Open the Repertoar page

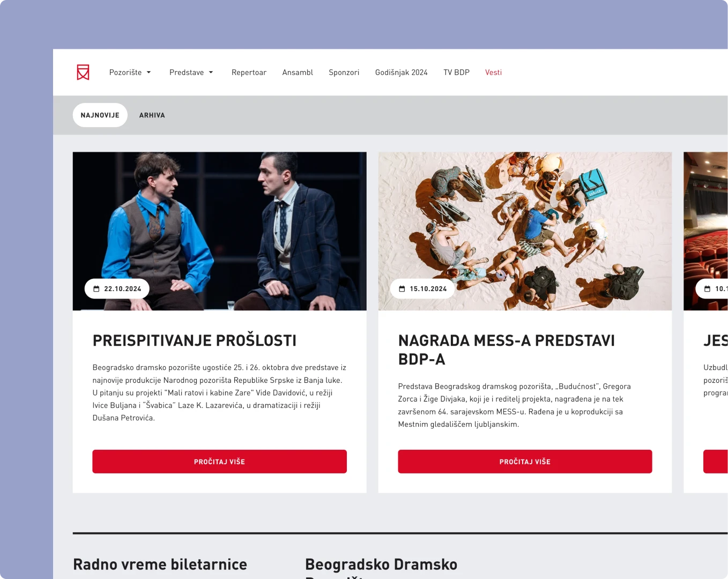[x=249, y=72]
